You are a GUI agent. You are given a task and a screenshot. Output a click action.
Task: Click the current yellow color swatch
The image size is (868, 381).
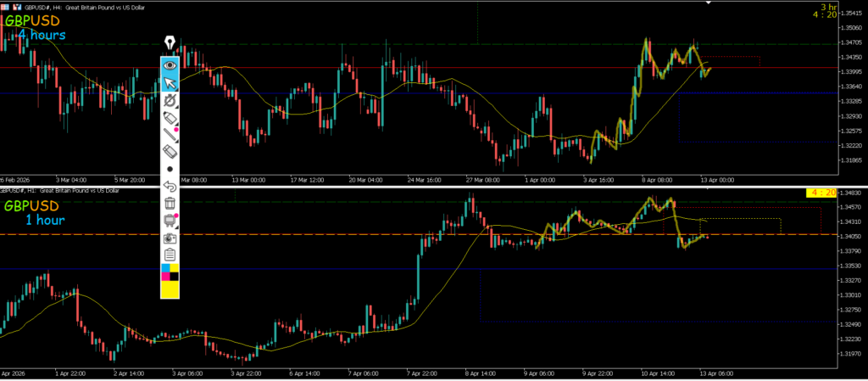click(170, 289)
